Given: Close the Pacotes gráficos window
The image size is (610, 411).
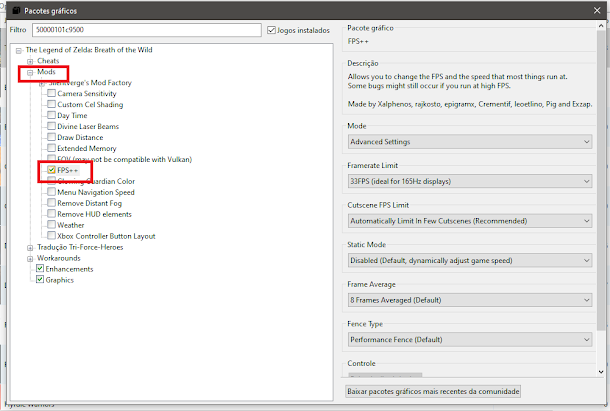Looking at the screenshot, I should [x=597, y=11].
